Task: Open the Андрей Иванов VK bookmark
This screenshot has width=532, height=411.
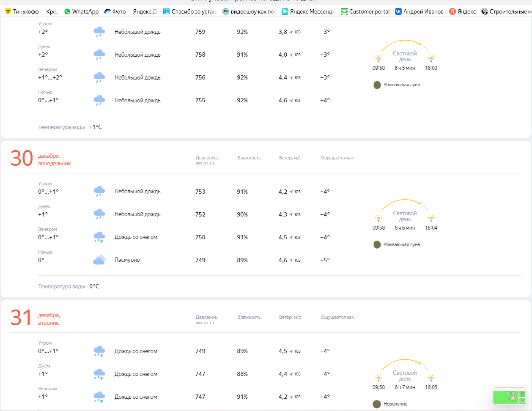Action: (x=419, y=11)
